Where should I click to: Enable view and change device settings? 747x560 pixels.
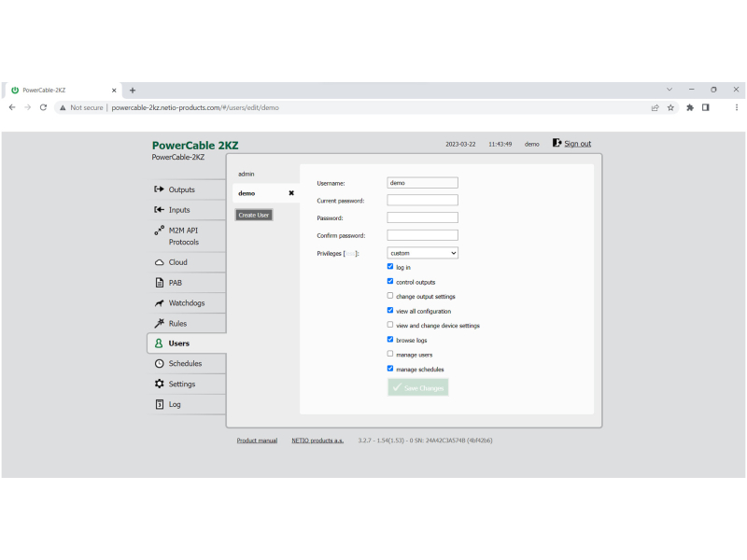click(390, 325)
